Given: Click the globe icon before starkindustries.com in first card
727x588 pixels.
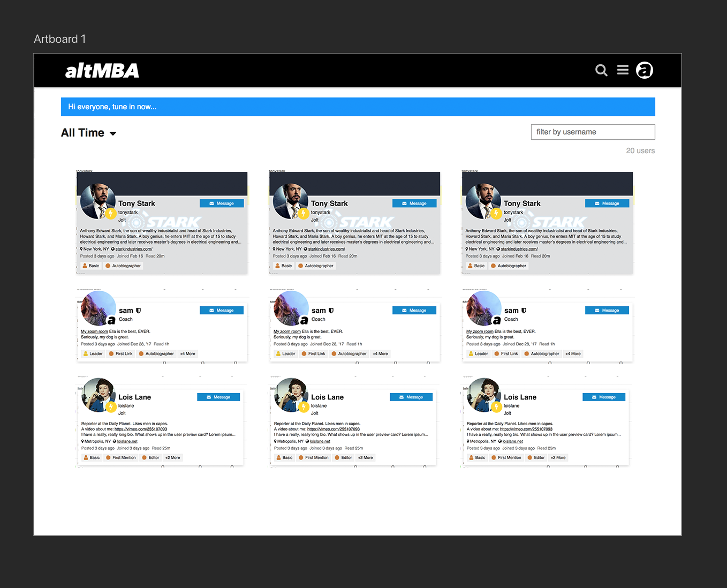Looking at the screenshot, I should click(x=113, y=249).
